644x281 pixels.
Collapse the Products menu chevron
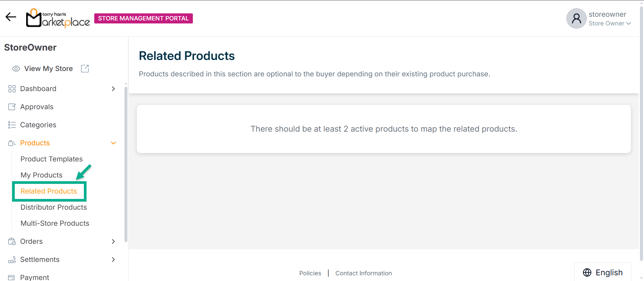pos(113,143)
